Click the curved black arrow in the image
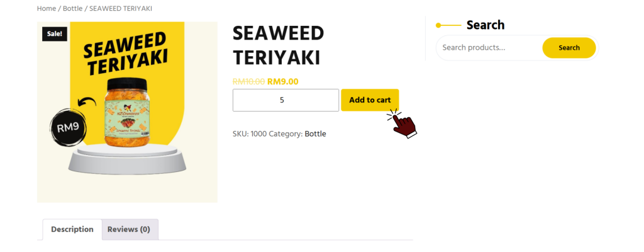The image size is (644, 252). pyautogui.click(x=87, y=103)
